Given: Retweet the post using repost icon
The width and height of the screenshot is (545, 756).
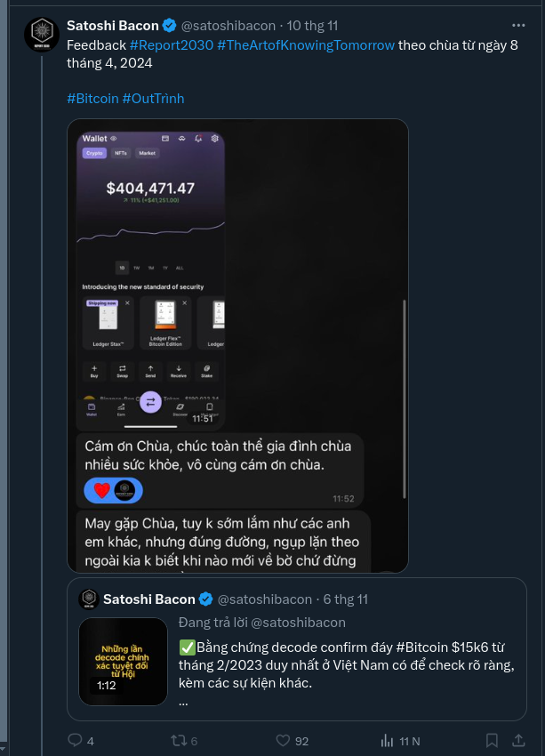Looking at the screenshot, I should tap(179, 740).
